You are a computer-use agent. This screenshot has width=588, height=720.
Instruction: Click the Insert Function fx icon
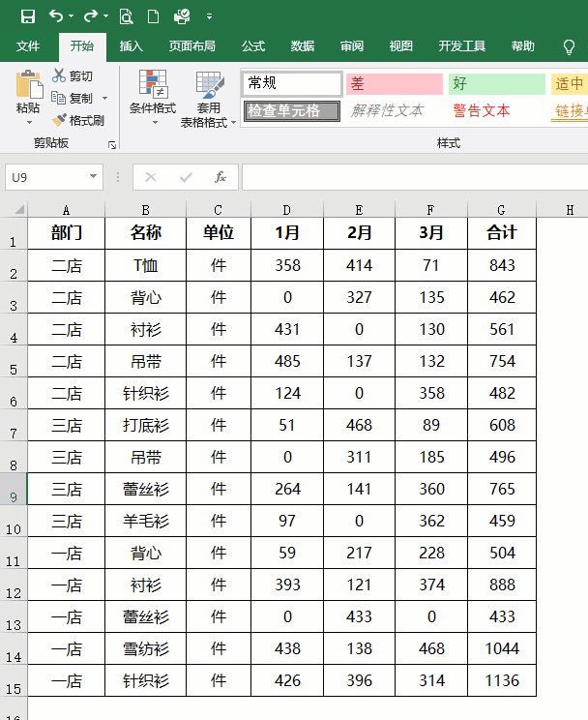coord(220,177)
